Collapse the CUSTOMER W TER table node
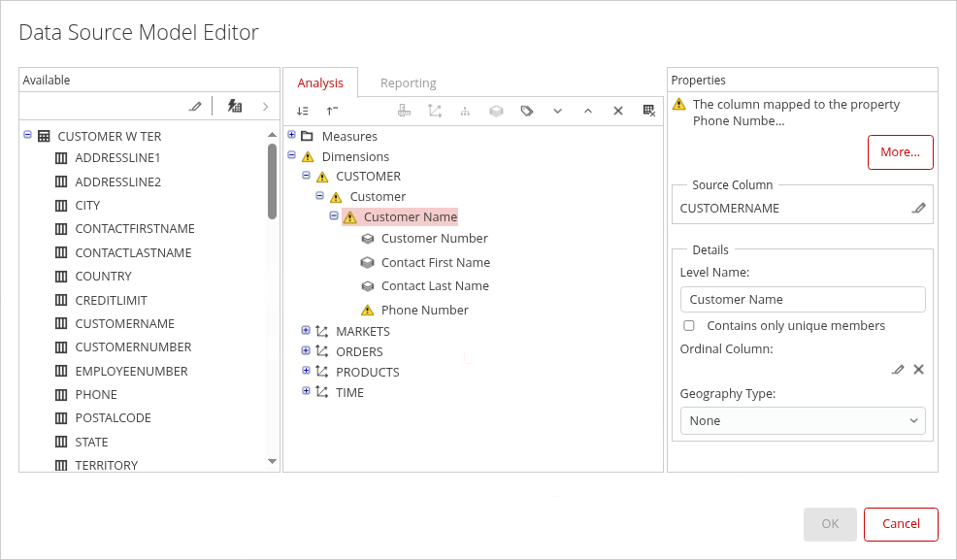This screenshot has width=957, height=560. click(x=27, y=136)
